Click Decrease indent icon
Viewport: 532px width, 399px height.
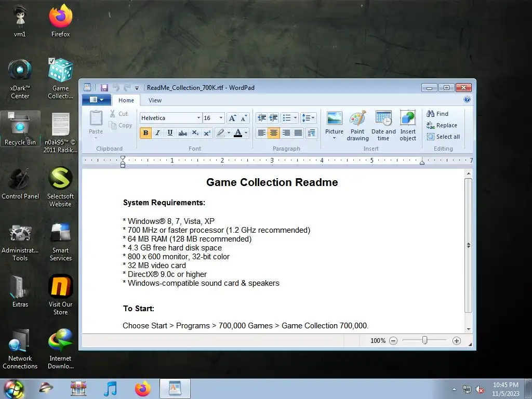point(262,118)
